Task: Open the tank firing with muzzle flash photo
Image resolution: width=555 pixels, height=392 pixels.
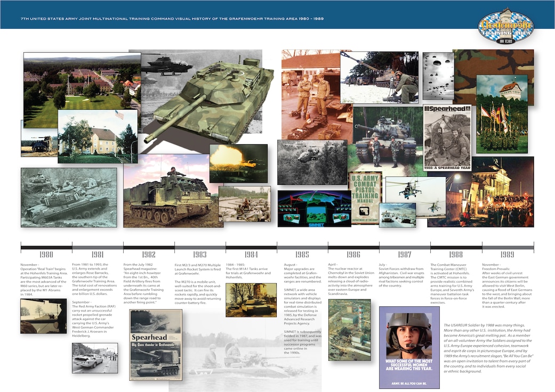Action: click(x=238, y=164)
